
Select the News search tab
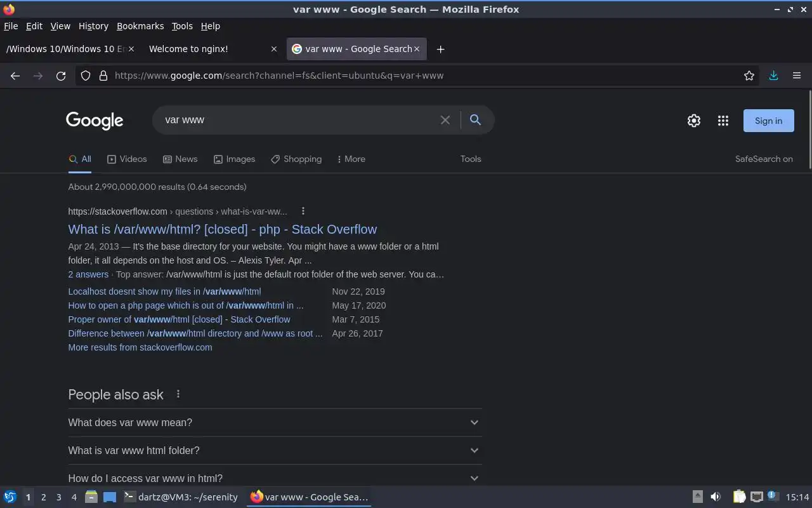tap(180, 159)
